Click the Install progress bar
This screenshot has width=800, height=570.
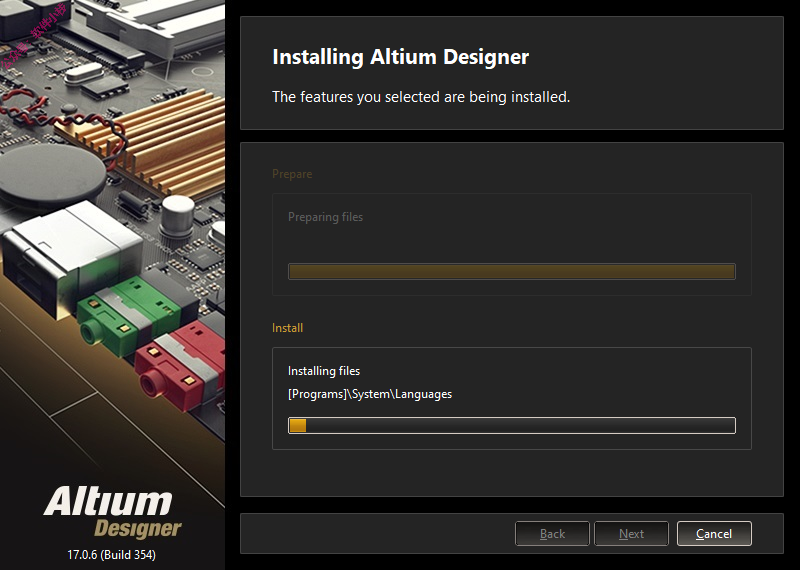(x=512, y=425)
